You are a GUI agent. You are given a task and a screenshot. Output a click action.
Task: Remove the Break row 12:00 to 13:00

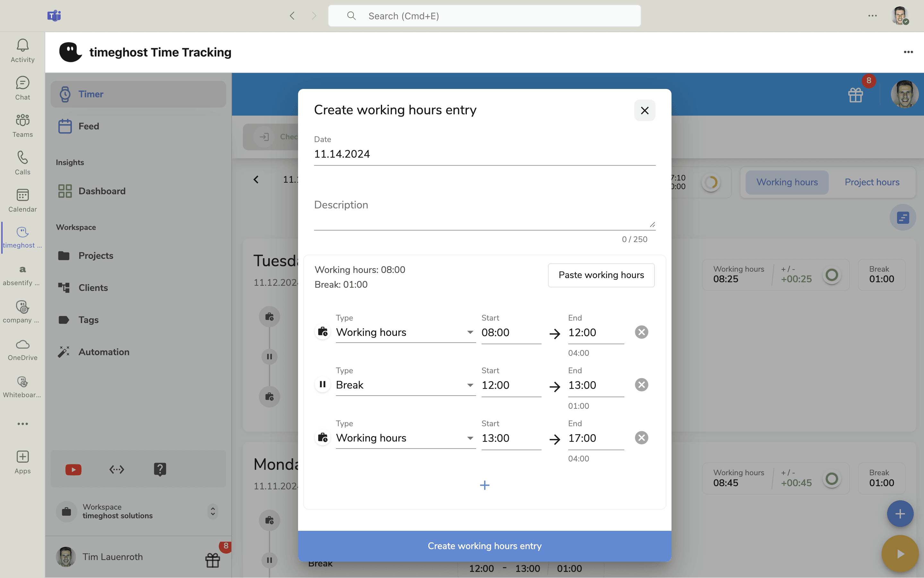(x=641, y=385)
